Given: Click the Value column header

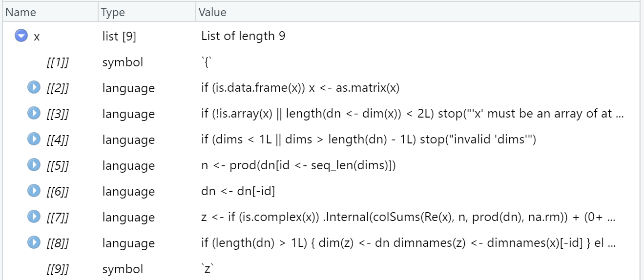Looking at the screenshot, I should [x=212, y=12].
